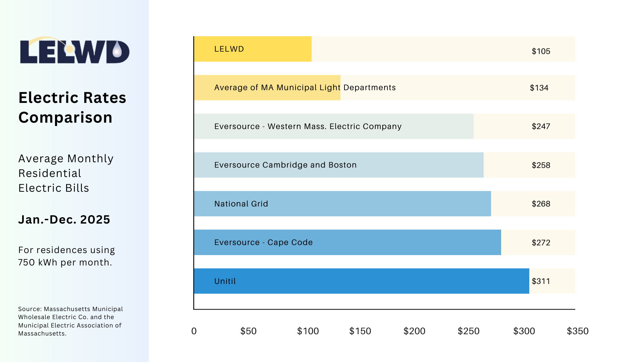Click the $105 value label
Viewport: 644px width, 362px height.
(541, 51)
